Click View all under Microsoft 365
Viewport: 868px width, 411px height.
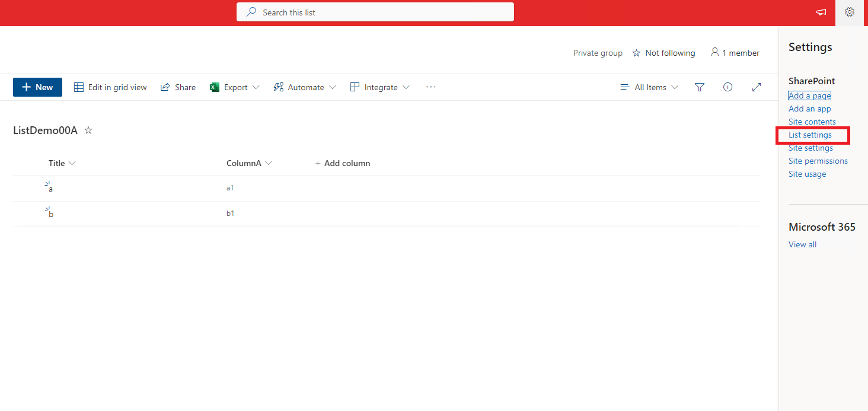802,244
